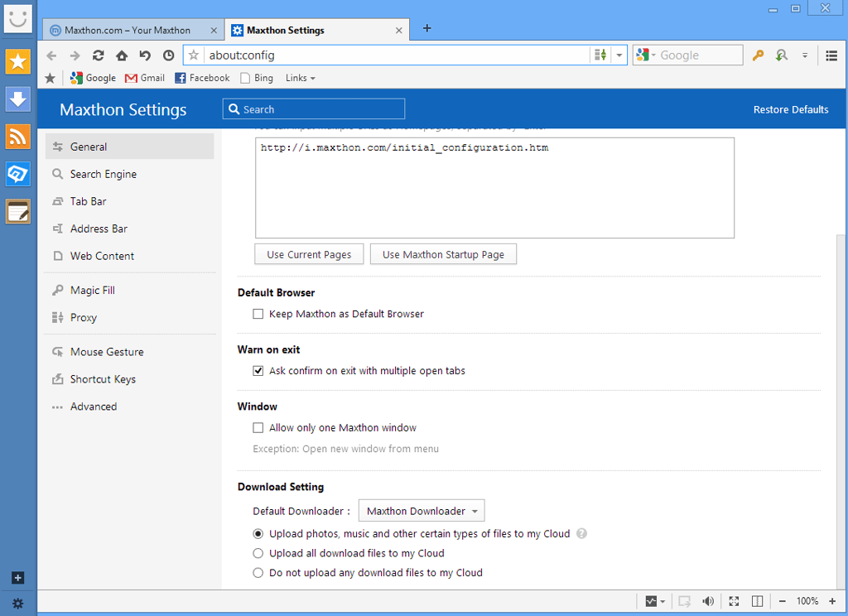Open the Google bookmark
This screenshot has height=616, width=848.
point(93,79)
